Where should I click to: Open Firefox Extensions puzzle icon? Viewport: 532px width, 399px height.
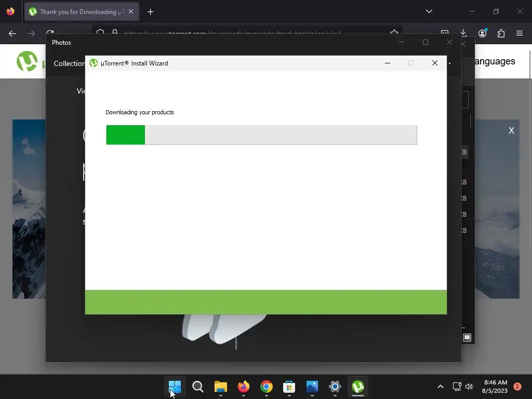coord(501,33)
